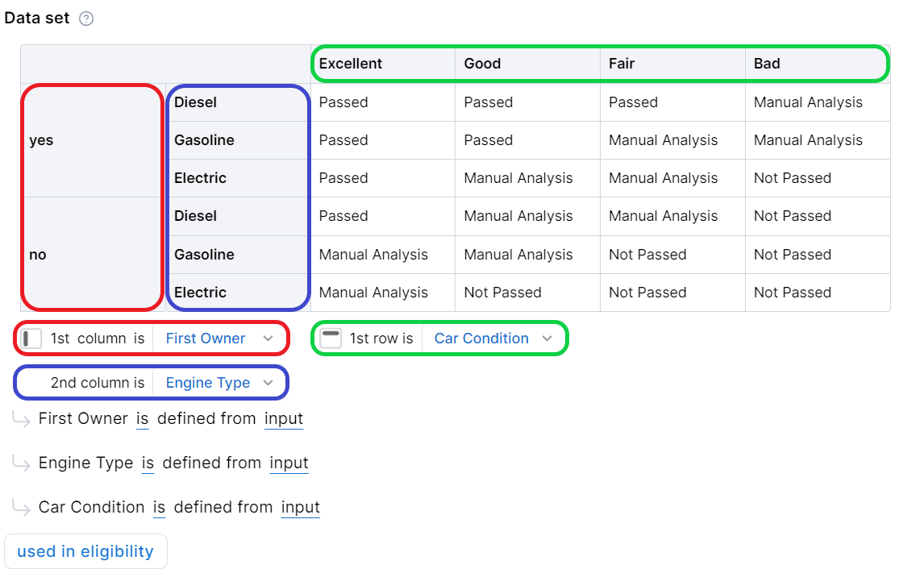Open the First Owner column dropdown
The image size is (924, 569).
tap(219, 338)
